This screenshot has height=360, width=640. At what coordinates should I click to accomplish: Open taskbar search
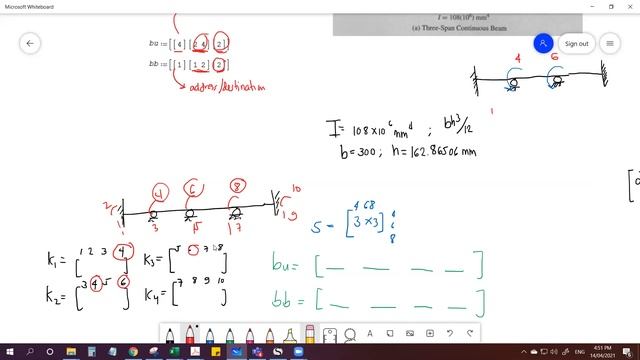[30, 351]
